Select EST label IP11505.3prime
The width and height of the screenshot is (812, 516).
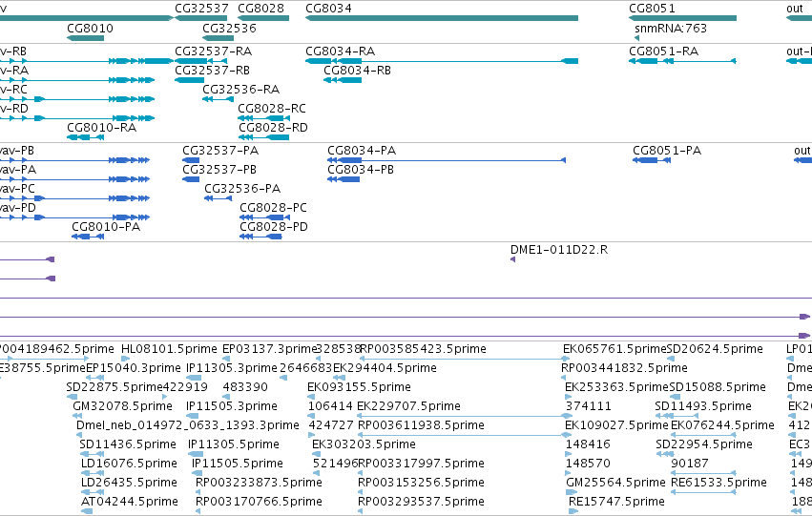pyautogui.click(x=232, y=406)
